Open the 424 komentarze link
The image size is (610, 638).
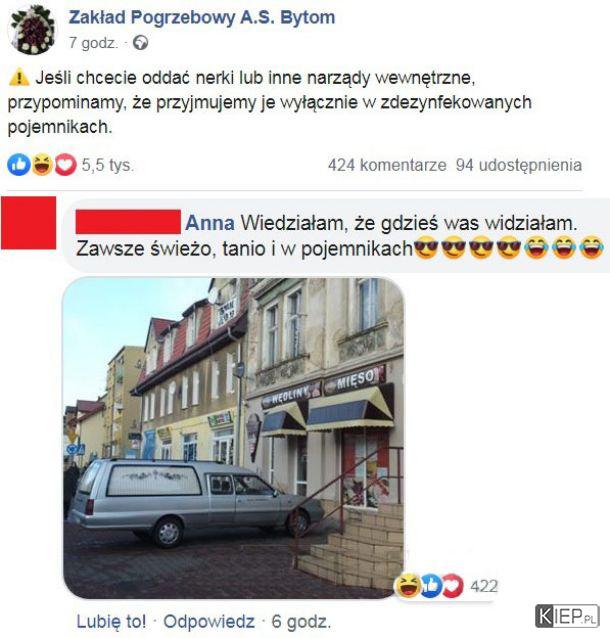click(x=387, y=165)
